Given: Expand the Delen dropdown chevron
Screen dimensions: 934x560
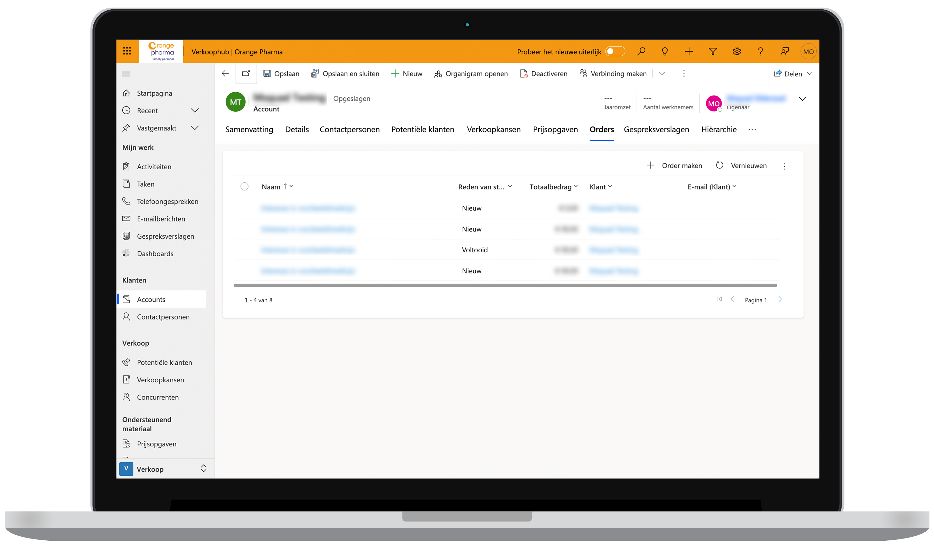Looking at the screenshot, I should point(809,74).
